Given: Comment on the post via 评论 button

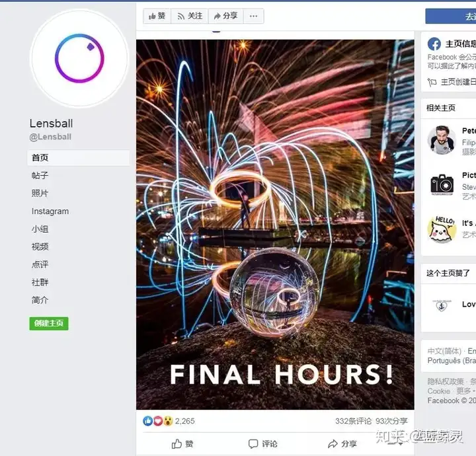Looking at the screenshot, I should [262, 444].
